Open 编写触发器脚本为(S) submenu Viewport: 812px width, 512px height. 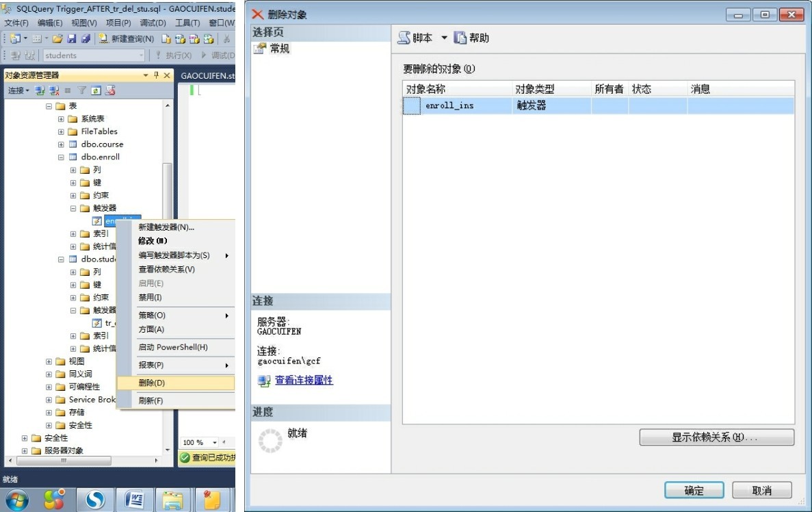pyautogui.click(x=176, y=255)
